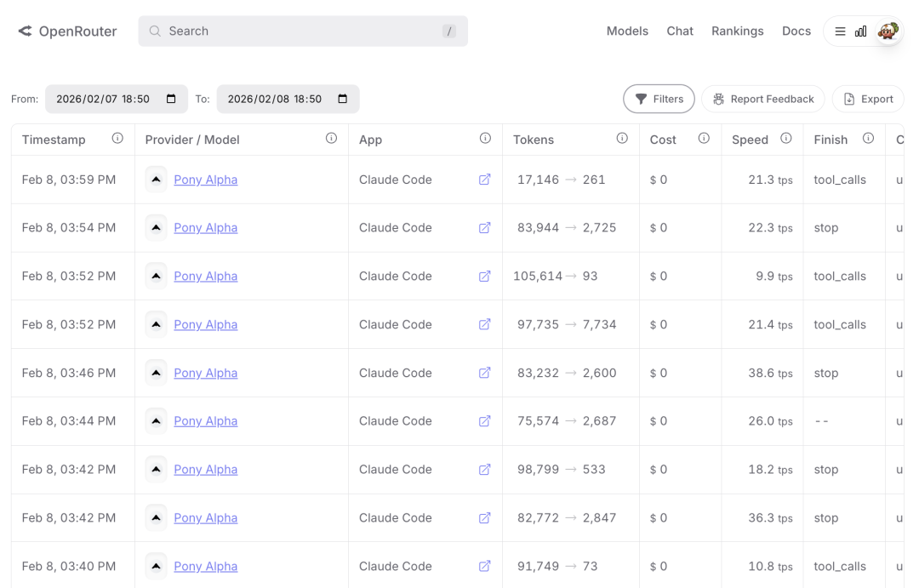Open the To date calendar picker
919x588 pixels.
tap(343, 99)
